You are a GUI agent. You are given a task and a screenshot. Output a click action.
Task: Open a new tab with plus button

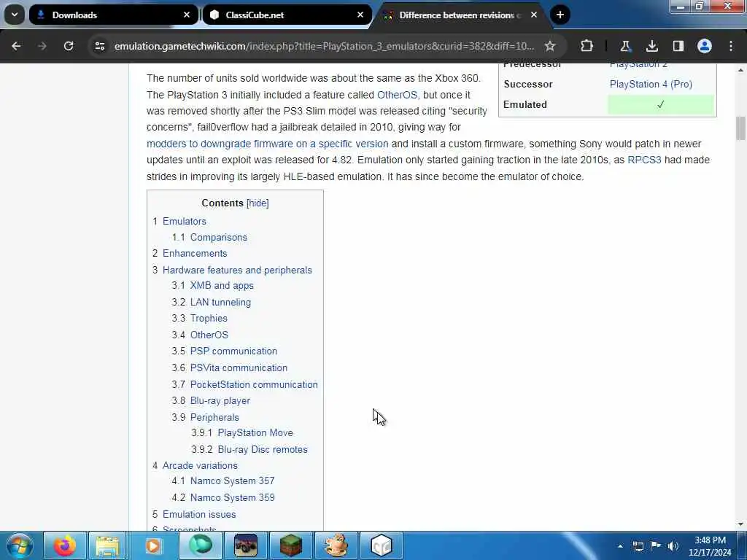[x=560, y=15]
